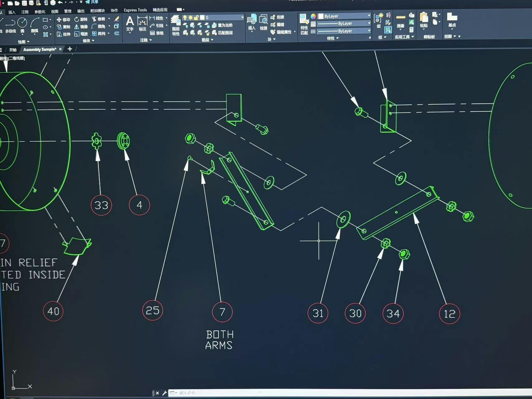Viewport: 532px width, 399px height.
Task: Activate the Mirror (镜像) tool
Action: coord(81,27)
